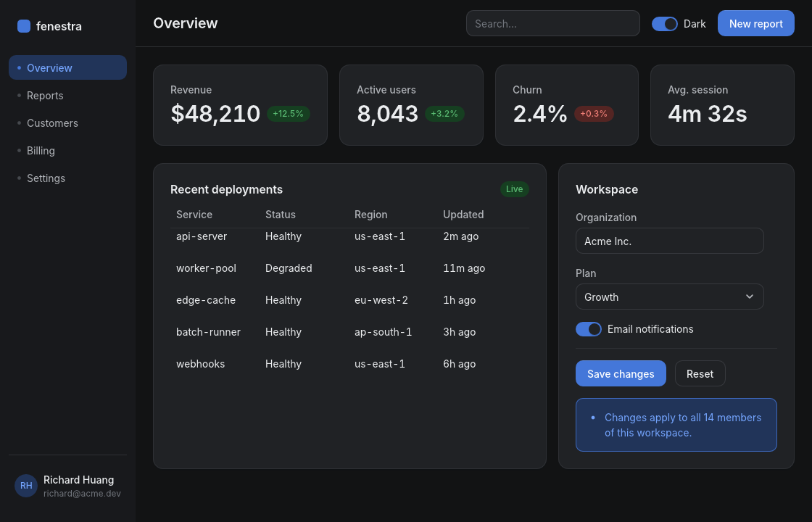Image resolution: width=812 pixels, height=522 pixels.
Task: Click the +0.3% Churn badge
Action: pos(594,113)
